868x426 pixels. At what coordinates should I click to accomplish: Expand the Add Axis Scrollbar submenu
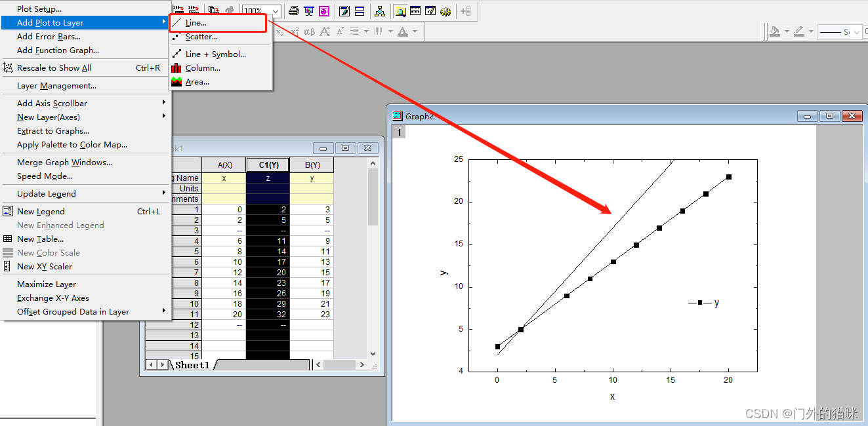(x=85, y=103)
